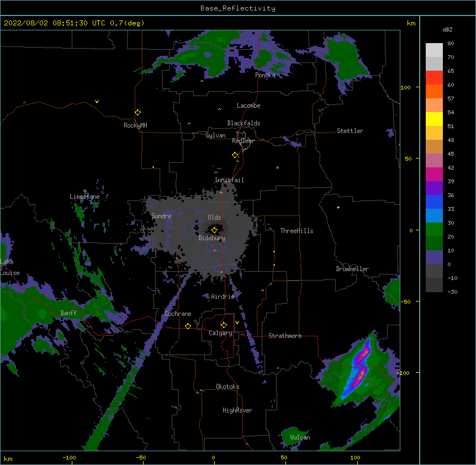The width and height of the screenshot is (476, 465).
Task: Click the km unit label beside the timestamp row
Action: [x=411, y=23]
